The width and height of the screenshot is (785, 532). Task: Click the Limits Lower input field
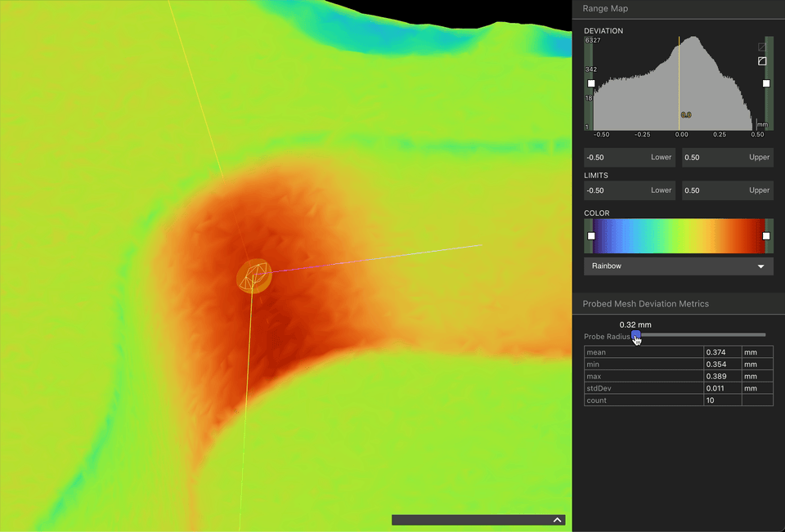(630, 190)
